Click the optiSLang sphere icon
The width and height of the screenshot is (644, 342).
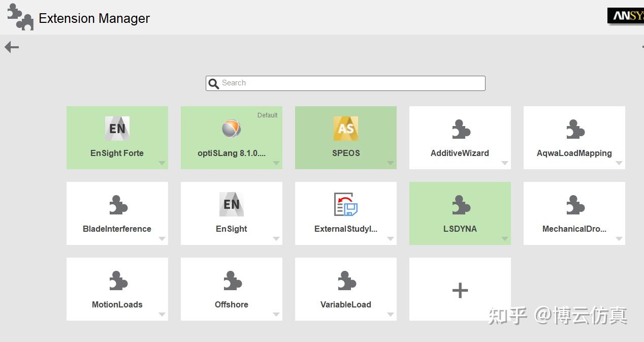[x=232, y=129]
